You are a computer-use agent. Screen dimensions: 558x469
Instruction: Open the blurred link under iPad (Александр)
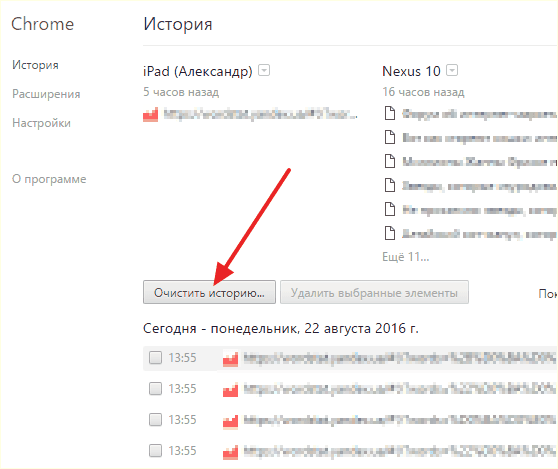[260, 115]
